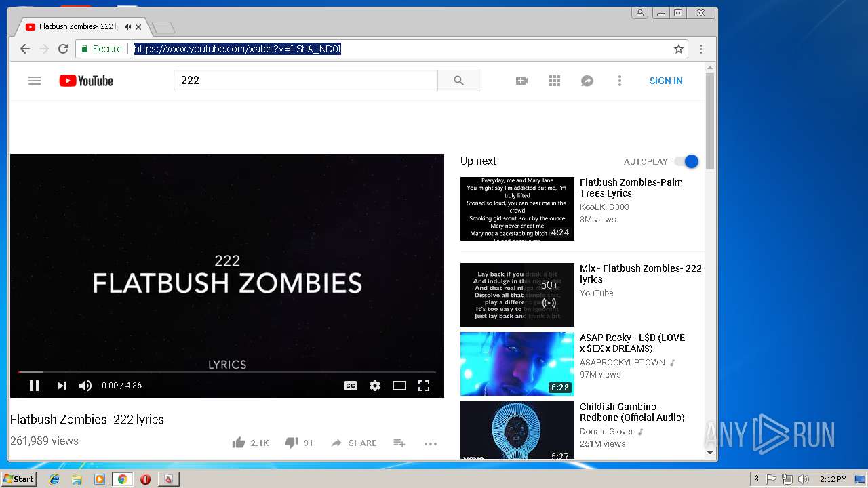Viewport: 868px width, 488px height.
Task: Click the taskbar clock 2:12 PM
Action: [x=833, y=479]
